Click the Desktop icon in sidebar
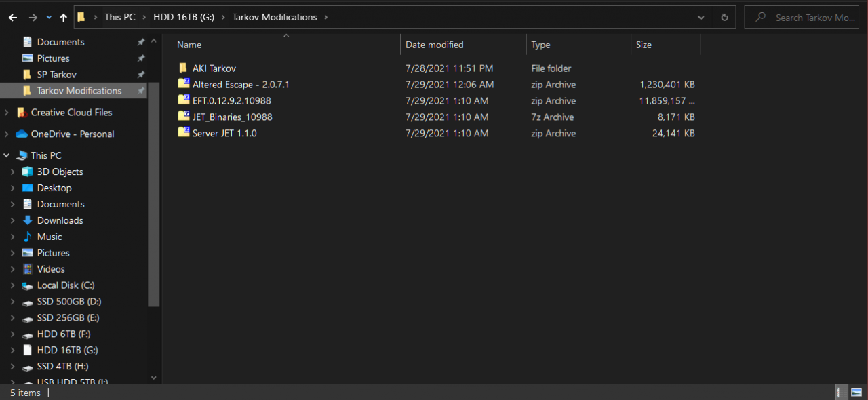The width and height of the screenshot is (868, 400). pos(28,188)
